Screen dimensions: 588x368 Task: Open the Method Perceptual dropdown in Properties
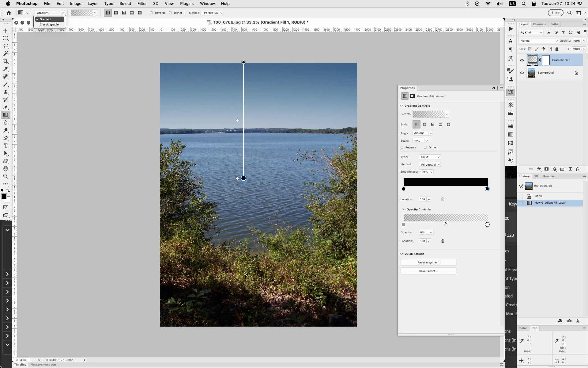[430, 165]
